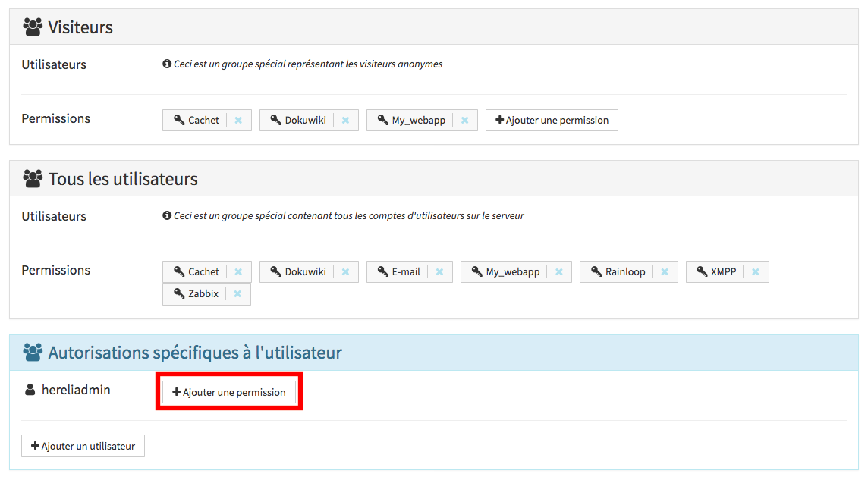Image resolution: width=868 pixels, height=480 pixels.
Task: Remove Cachet permission from Tous les utilisateurs
Action: point(238,272)
